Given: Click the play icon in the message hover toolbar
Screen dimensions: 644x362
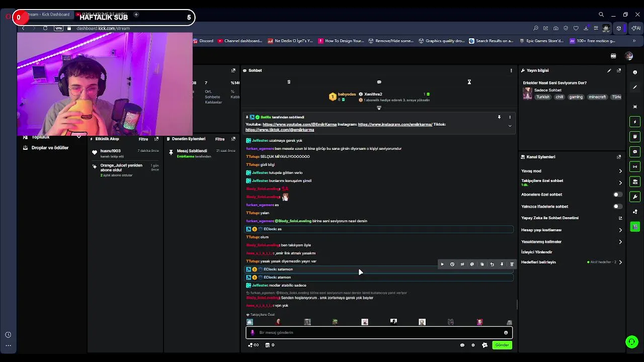Looking at the screenshot, I should 442,264.
